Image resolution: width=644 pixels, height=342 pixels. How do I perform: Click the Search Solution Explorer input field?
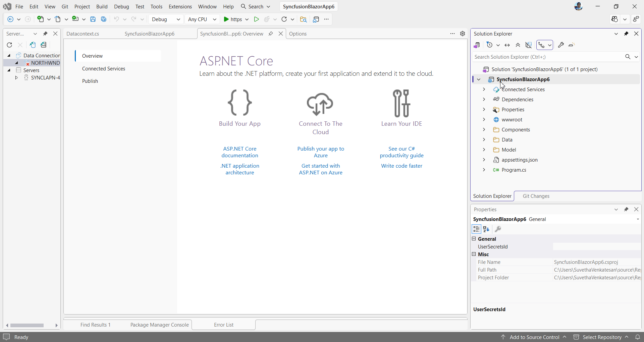coord(548,57)
